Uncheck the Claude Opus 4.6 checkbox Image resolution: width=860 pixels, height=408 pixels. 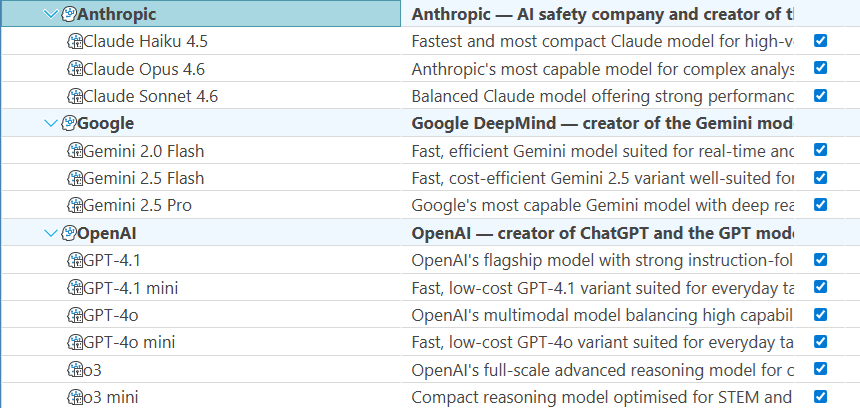(x=821, y=68)
